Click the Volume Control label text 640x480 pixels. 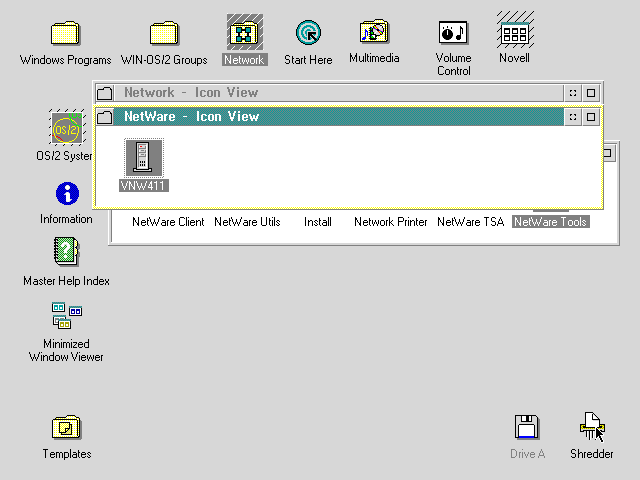pos(453,64)
